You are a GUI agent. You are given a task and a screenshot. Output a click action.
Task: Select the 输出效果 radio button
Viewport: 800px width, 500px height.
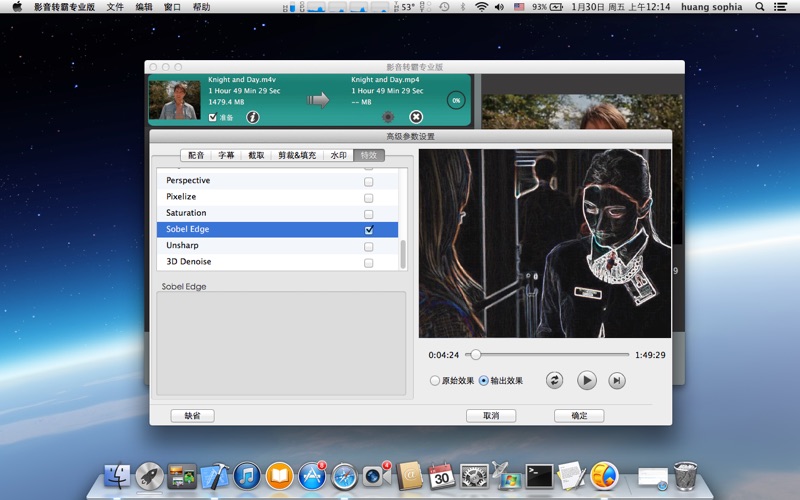coord(484,381)
